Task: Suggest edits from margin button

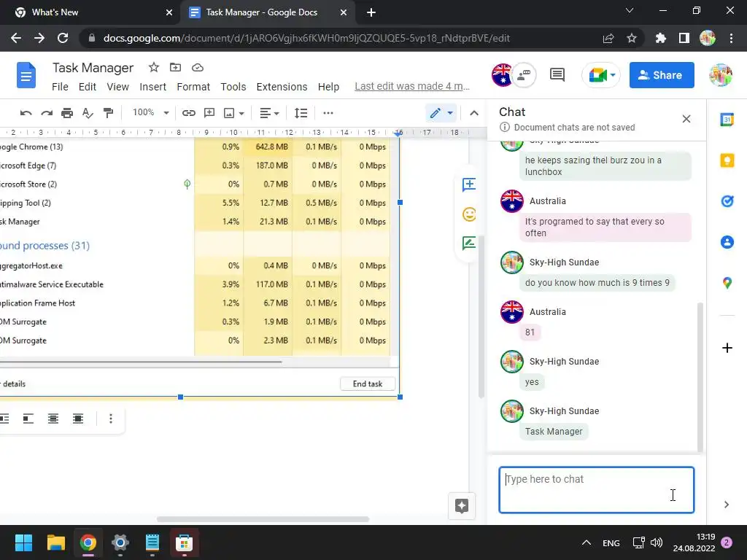Action: point(469,244)
